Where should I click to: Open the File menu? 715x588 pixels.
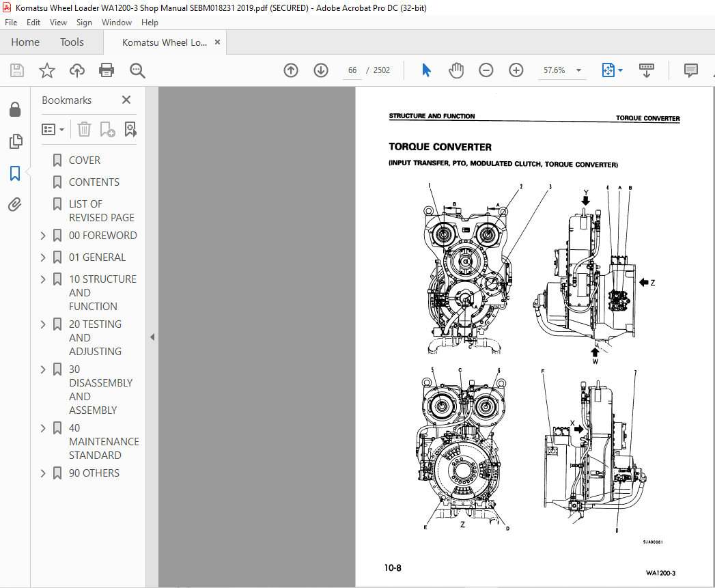pos(11,23)
